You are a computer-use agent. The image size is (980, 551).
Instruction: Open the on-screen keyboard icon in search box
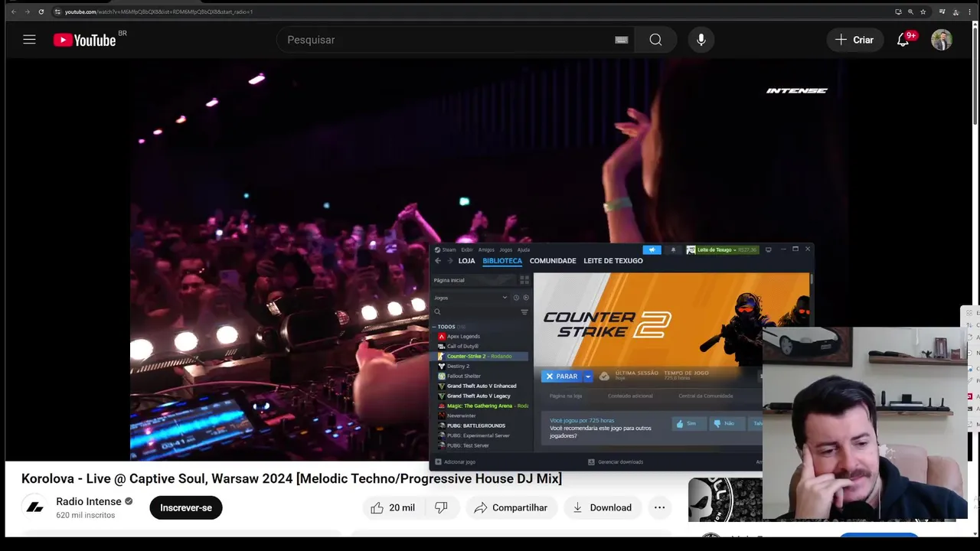pos(622,40)
